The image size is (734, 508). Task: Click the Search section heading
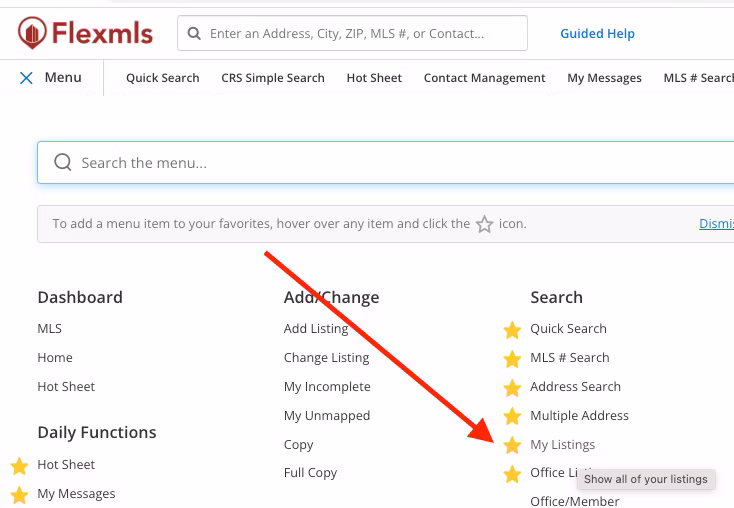point(556,297)
